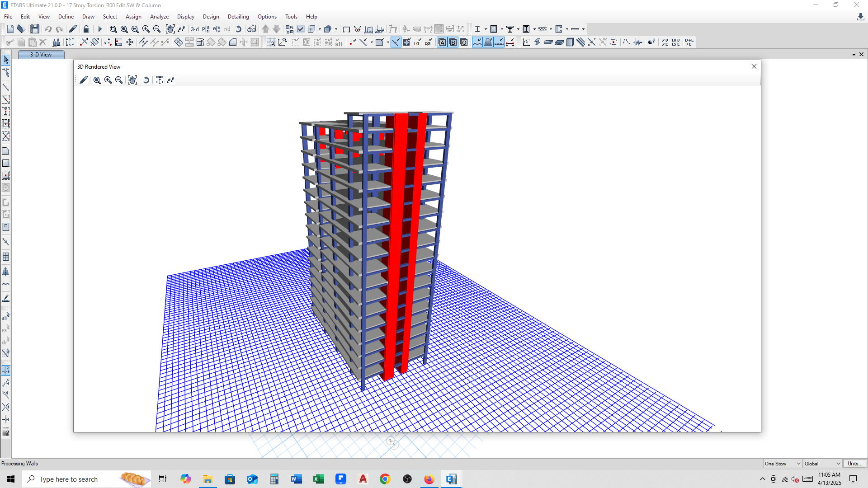The width and height of the screenshot is (868, 488).
Task: Click the Move Up in List arrow
Action: pyautogui.click(x=266, y=29)
